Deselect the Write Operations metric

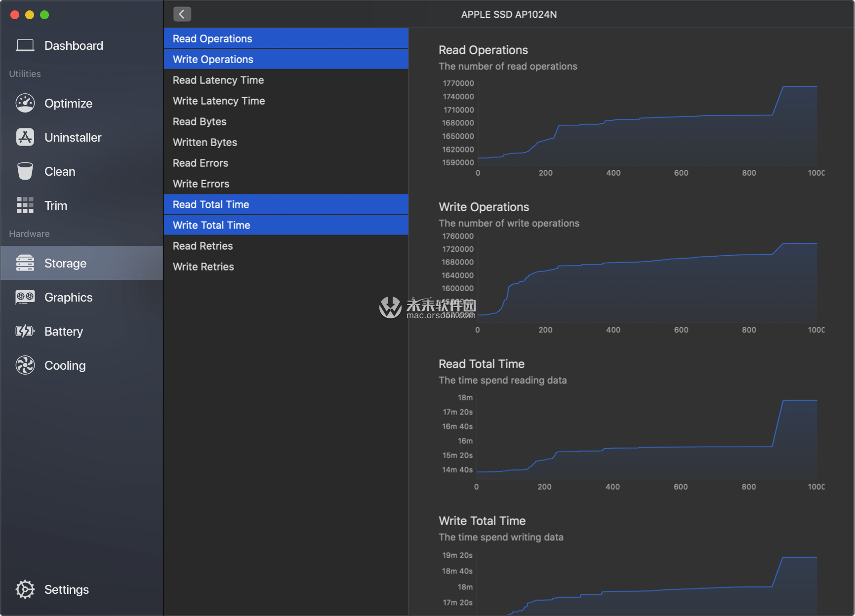[286, 59]
